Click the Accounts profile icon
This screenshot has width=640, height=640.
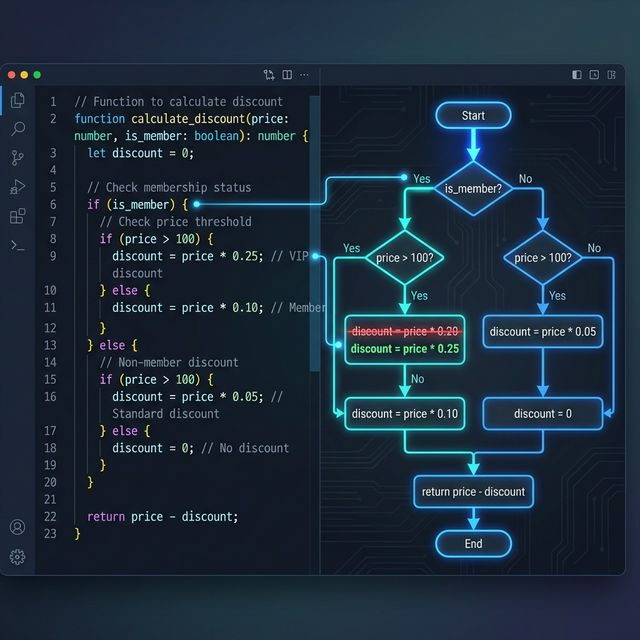coord(17,527)
